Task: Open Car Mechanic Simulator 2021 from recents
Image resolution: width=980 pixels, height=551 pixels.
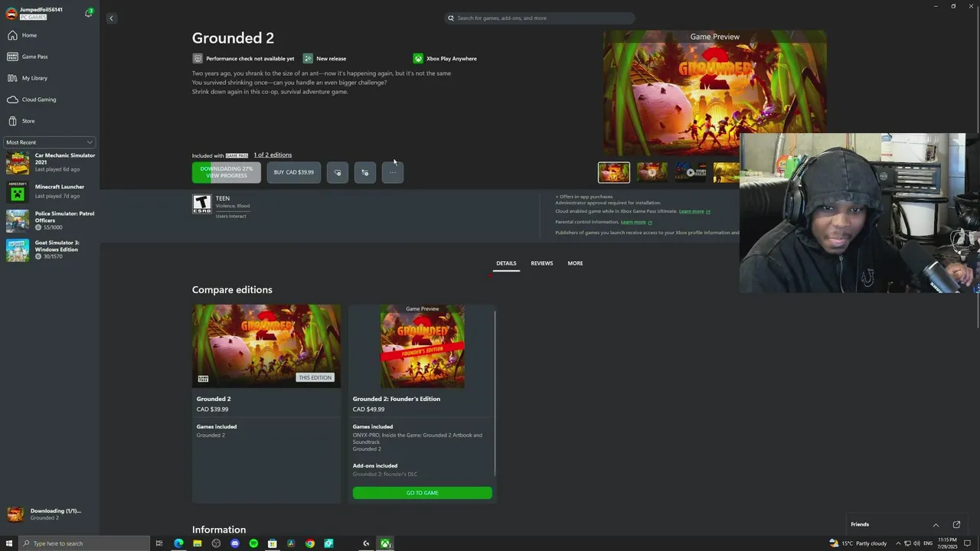Action: (51, 161)
